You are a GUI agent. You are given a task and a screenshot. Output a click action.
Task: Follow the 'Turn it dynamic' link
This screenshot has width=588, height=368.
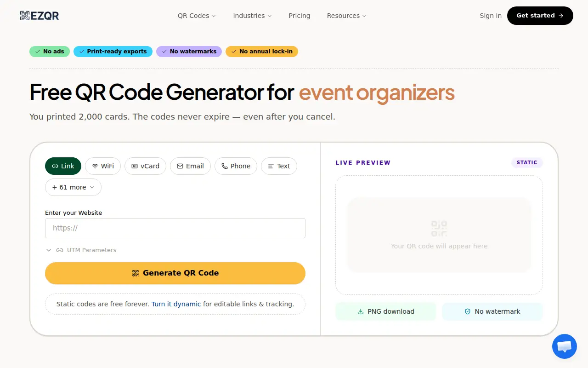(176, 304)
